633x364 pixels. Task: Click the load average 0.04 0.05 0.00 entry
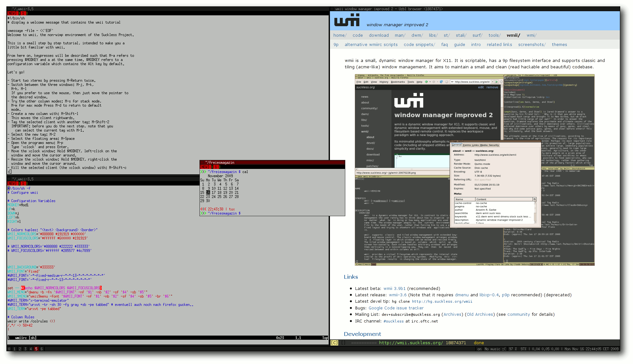pos(545,349)
